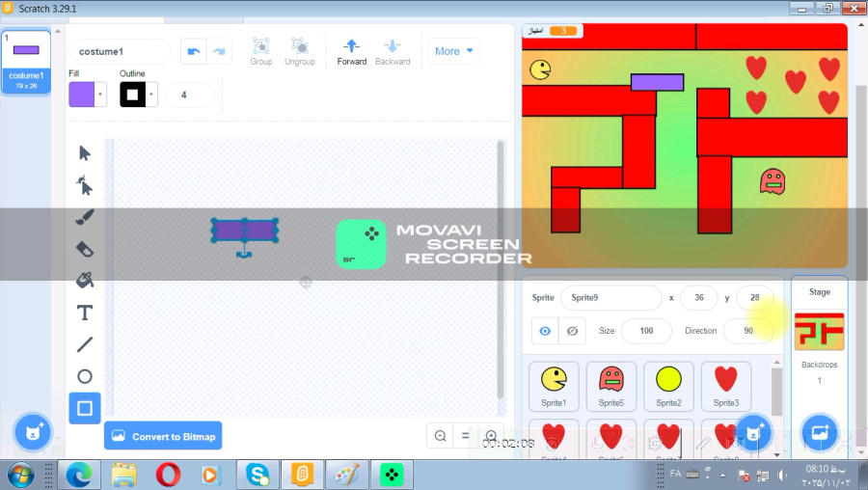The image size is (868, 490).
Task: Rename costume in the costume1 name field
Action: (120, 51)
